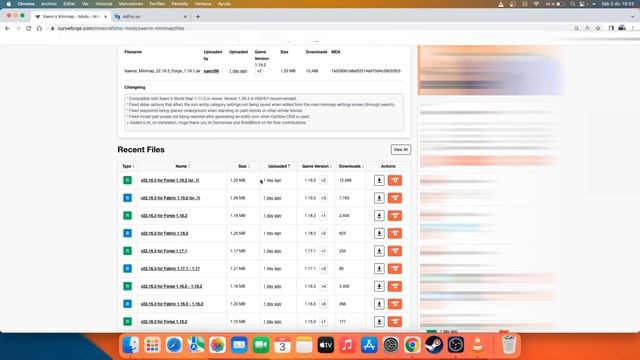Screen dimensions: 640x360
Task: Switch to the AdFoc.us tab
Action: point(150,17)
